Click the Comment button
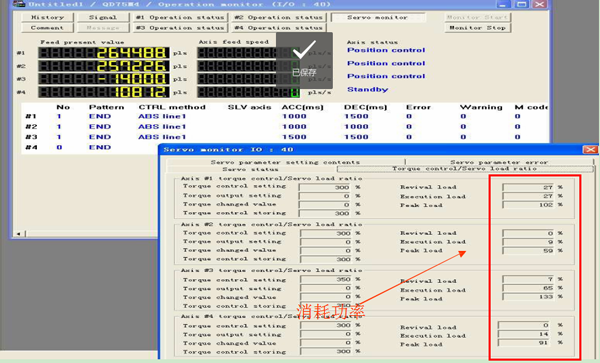This screenshot has height=363, width=600. [x=47, y=28]
